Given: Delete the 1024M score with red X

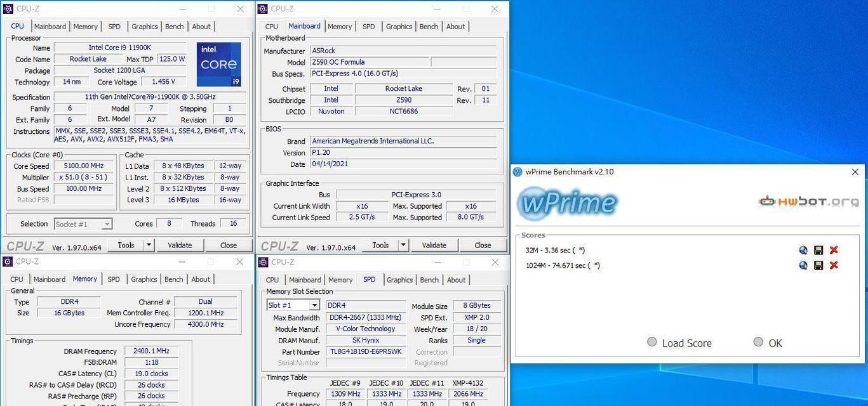Looking at the screenshot, I should click(x=834, y=265).
